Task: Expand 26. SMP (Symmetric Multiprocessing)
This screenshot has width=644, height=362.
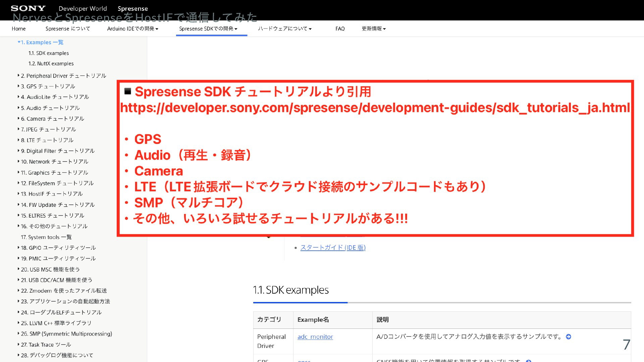Action: pyautogui.click(x=65, y=334)
